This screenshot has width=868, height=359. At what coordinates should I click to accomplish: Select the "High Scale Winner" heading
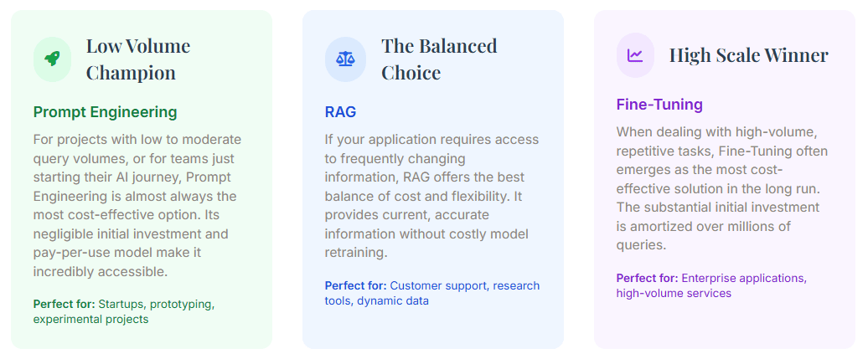(748, 55)
